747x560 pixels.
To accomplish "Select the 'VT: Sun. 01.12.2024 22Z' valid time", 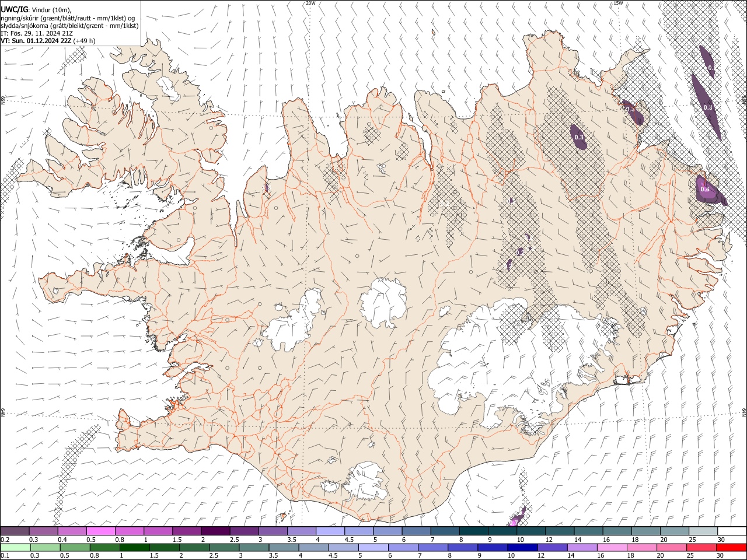I will tap(36, 41).
